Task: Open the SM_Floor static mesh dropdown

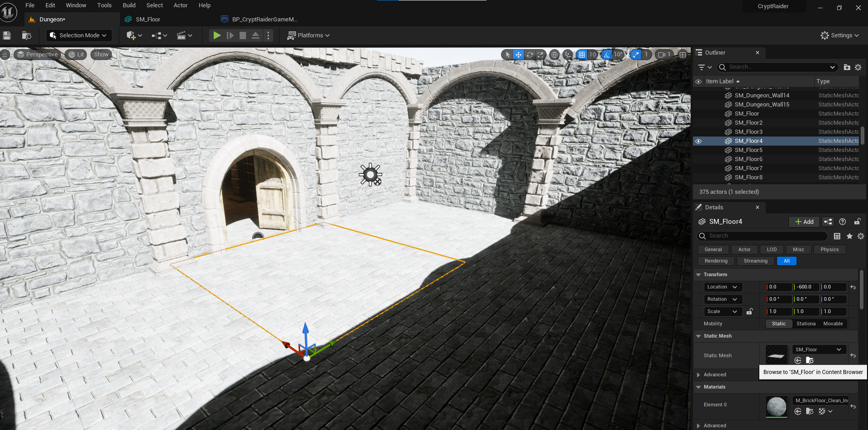Action: (819, 349)
